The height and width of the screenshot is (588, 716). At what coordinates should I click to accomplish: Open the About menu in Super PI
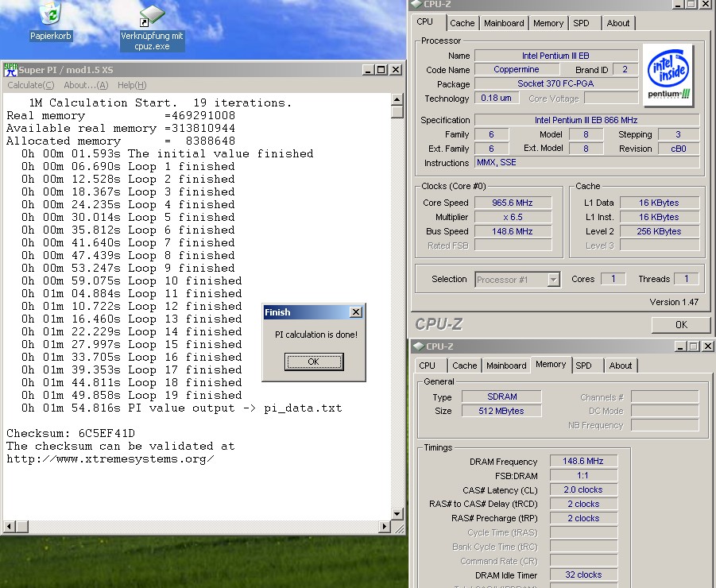click(x=86, y=85)
